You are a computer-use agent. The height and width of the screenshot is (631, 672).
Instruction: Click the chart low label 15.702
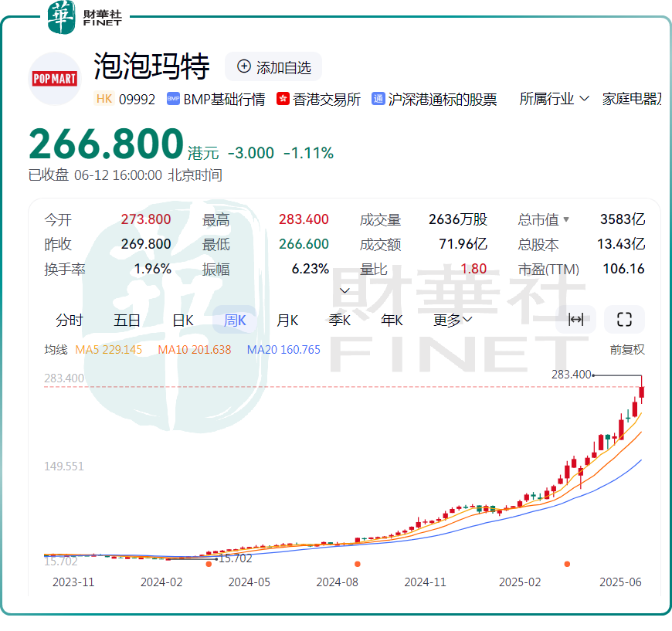[236, 558]
